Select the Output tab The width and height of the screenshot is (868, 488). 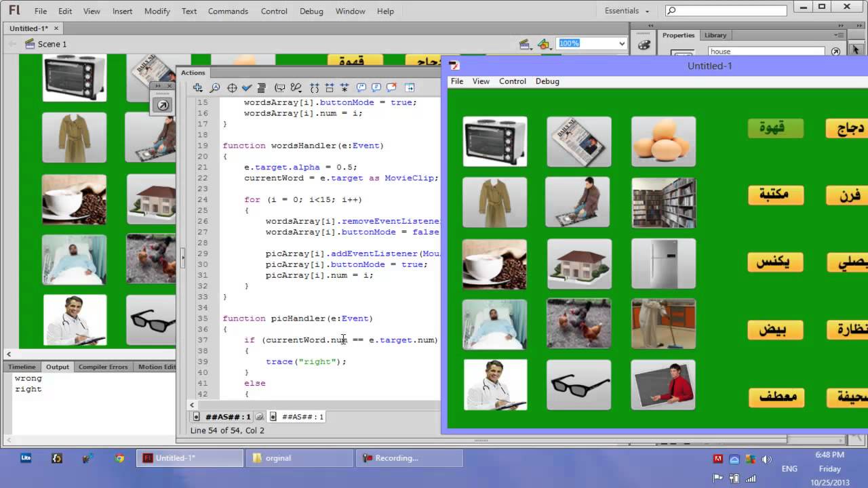coord(58,367)
